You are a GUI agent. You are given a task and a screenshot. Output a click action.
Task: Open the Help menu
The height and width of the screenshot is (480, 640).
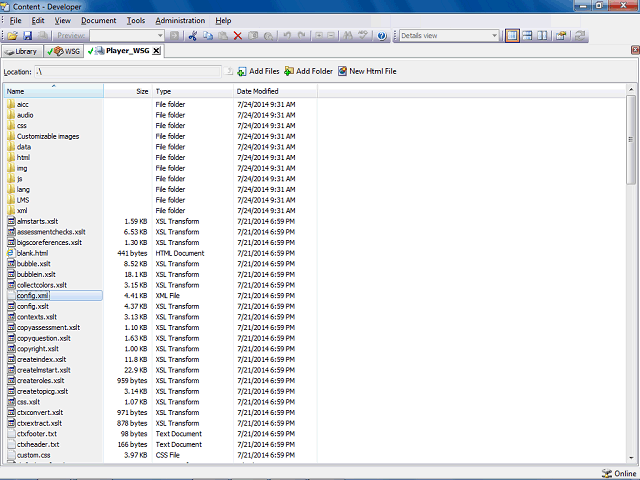(x=223, y=21)
